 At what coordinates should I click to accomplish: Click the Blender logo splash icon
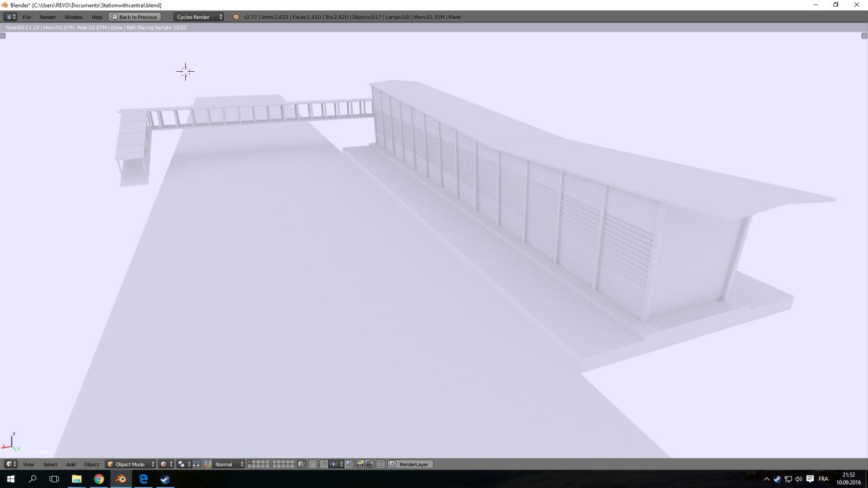(235, 17)
